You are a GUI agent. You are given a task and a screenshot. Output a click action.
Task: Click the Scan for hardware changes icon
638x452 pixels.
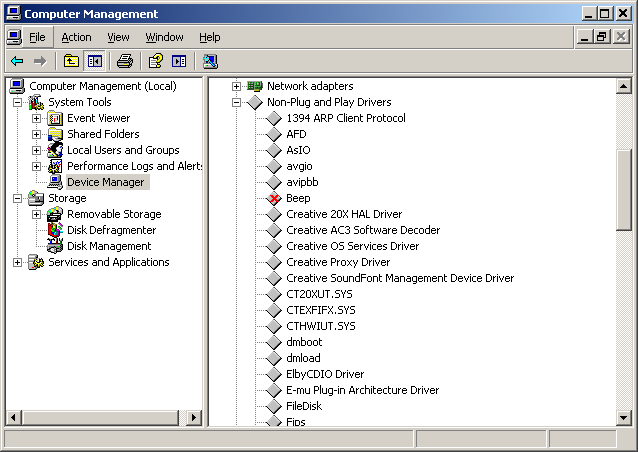[210, 61]
